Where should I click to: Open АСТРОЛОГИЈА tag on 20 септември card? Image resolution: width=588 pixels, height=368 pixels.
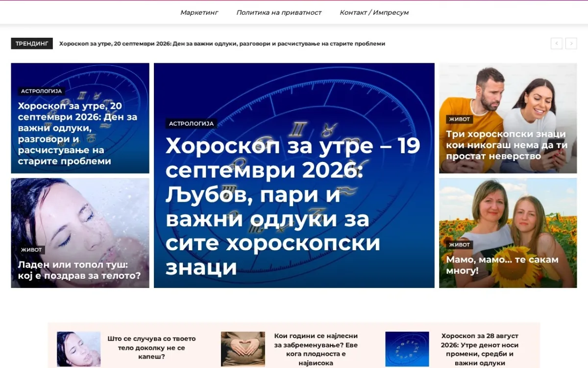tap(41, 91)
